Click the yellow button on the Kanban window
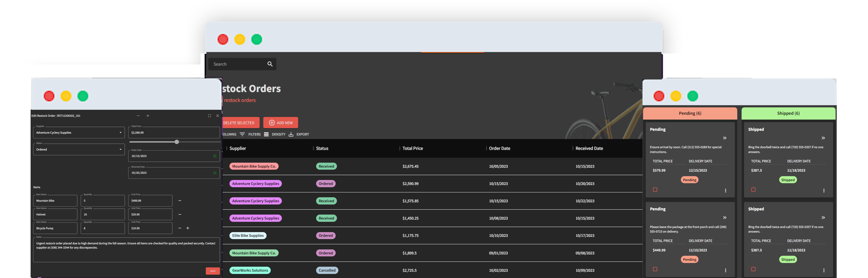This screenshot has width=868, height=278. tap(676, 96)
